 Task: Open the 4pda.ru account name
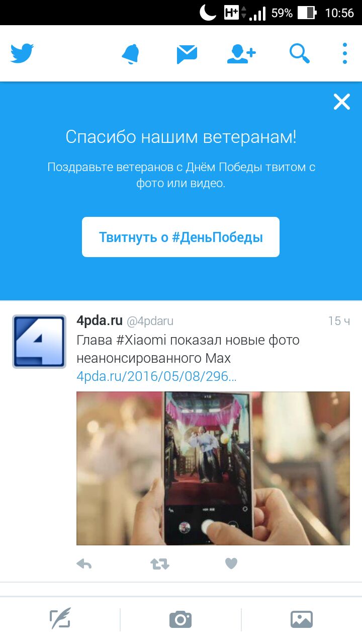point(100,320)
